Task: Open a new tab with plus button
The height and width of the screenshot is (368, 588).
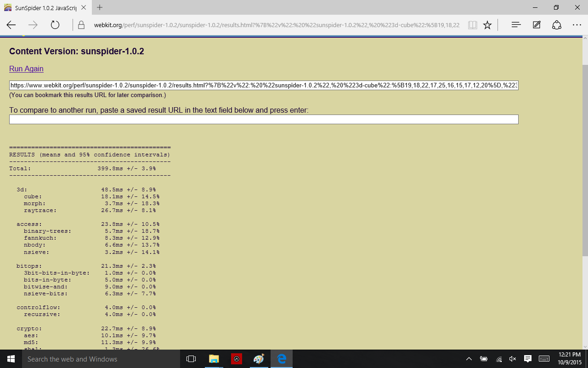Action: pyautogui.click(x=100, y=7)
